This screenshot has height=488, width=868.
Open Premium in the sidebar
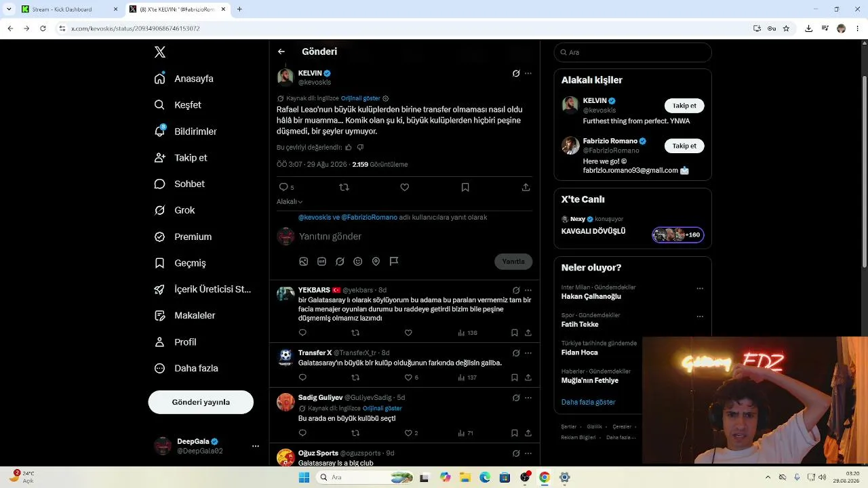pos(183,237)
